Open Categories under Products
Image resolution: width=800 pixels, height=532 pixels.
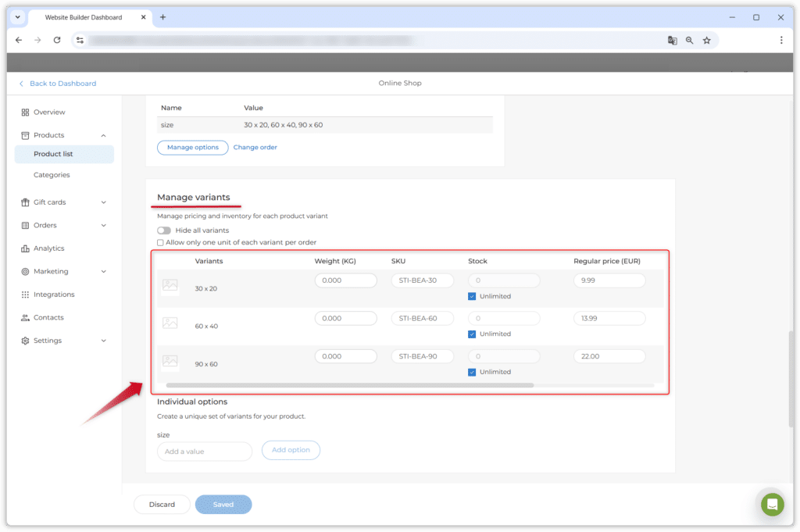[52, 175]
